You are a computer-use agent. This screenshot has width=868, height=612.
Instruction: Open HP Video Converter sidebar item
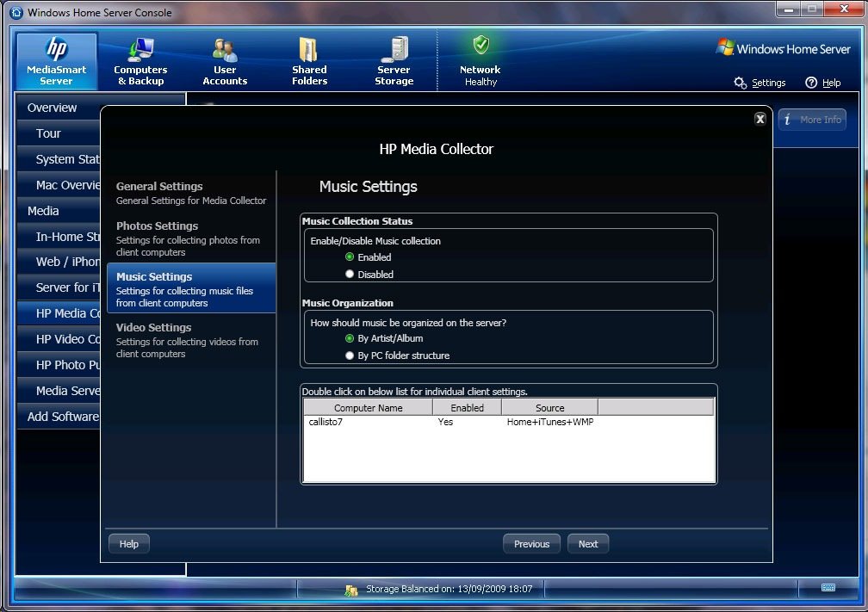tap(59, 339)
